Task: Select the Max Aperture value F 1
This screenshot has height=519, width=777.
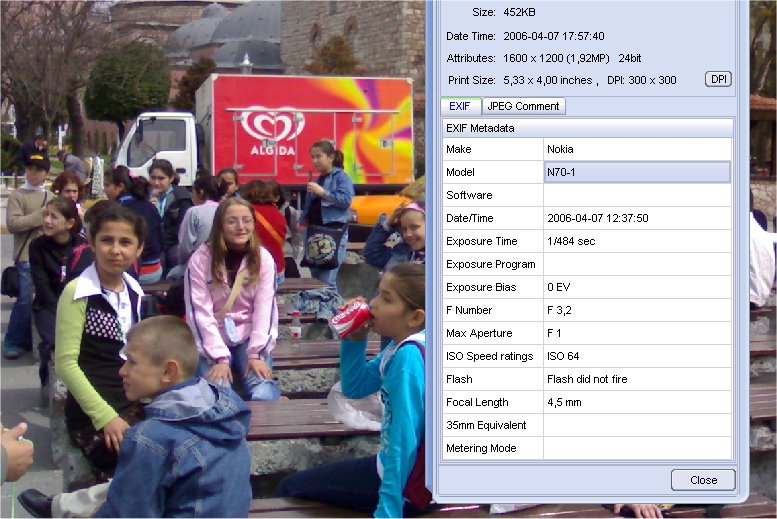Action: click(637, 333)
